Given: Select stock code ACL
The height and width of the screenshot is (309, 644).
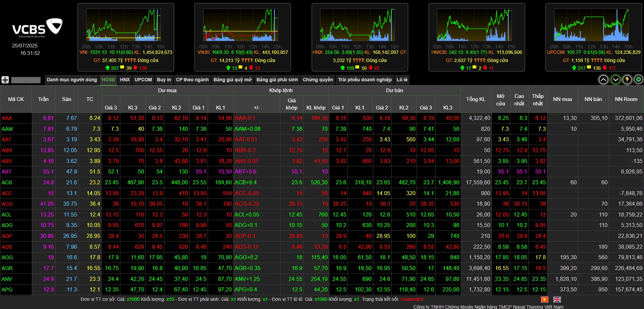Looking at the screenshot, I should coord(6,215).
